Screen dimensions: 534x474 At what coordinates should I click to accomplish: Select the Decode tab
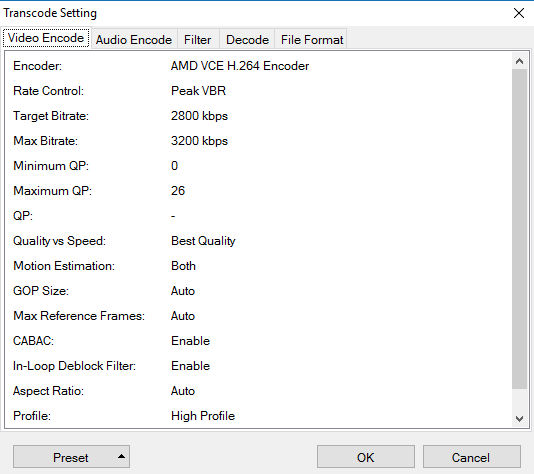247,40
